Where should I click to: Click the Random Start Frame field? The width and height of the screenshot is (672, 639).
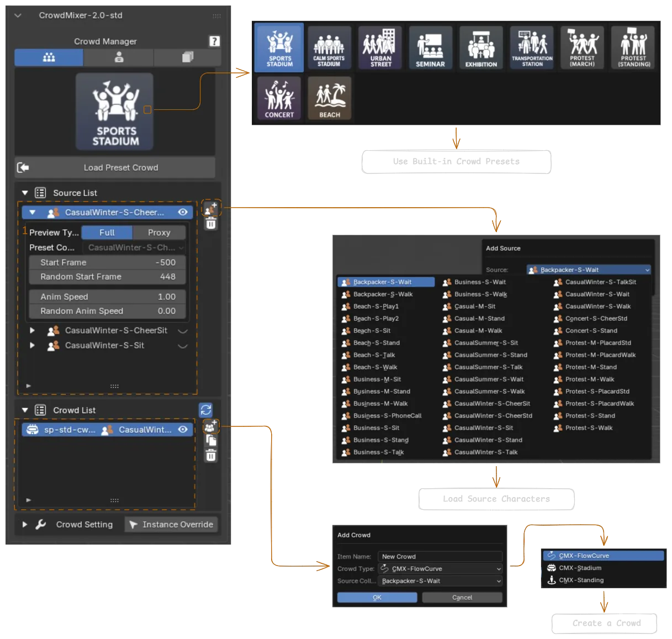coord(107,277)
